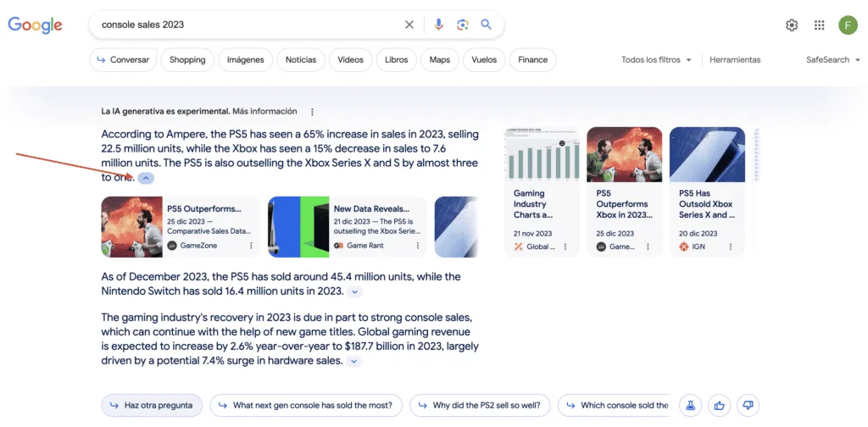
Task: Open options for the side PS5 Outperforms Xbox card
Action: coord(648,247)
